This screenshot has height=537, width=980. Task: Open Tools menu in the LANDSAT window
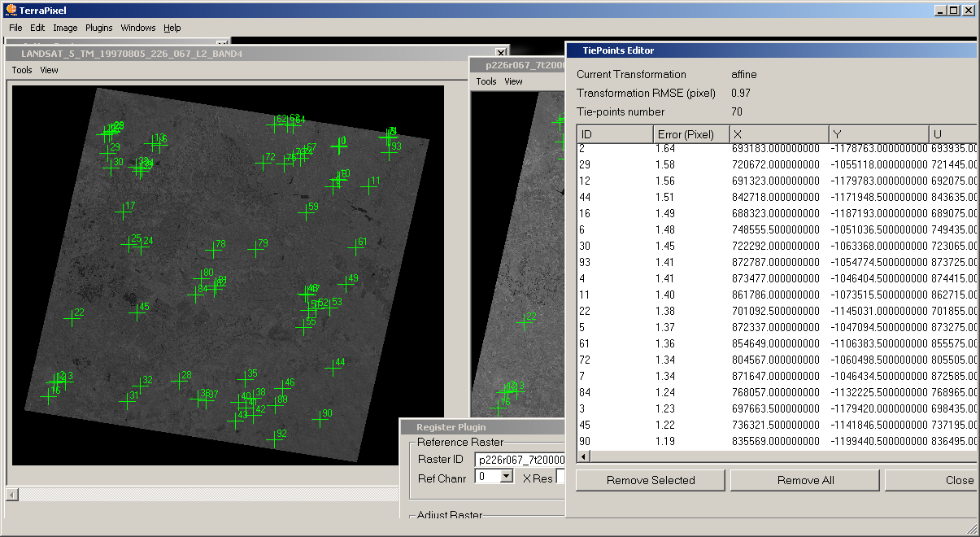click(x=22, y=70)
